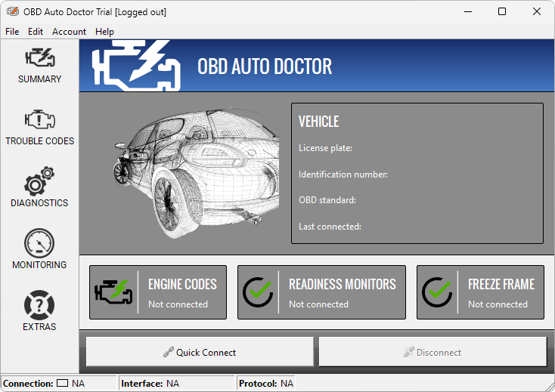Open the Readiness Monitors tile
The height and width of the screenshot is (392, 555).
(321, 292)
